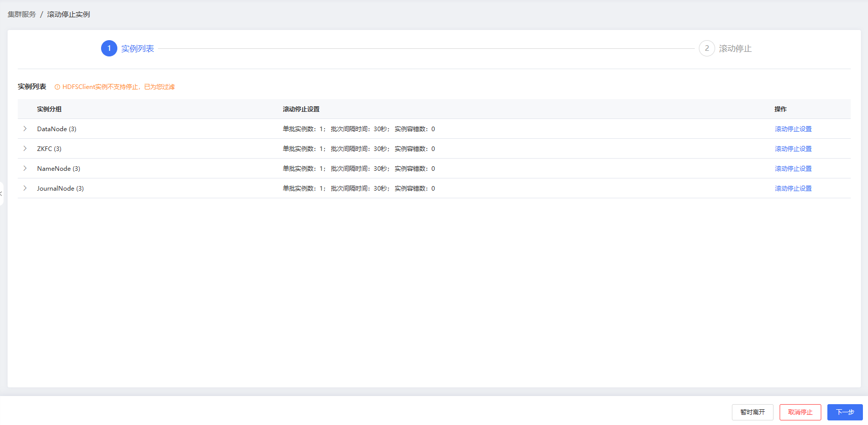Select step 1 circle icon
The height and width of the screenshot is (425, 868).
click(109, 48)
